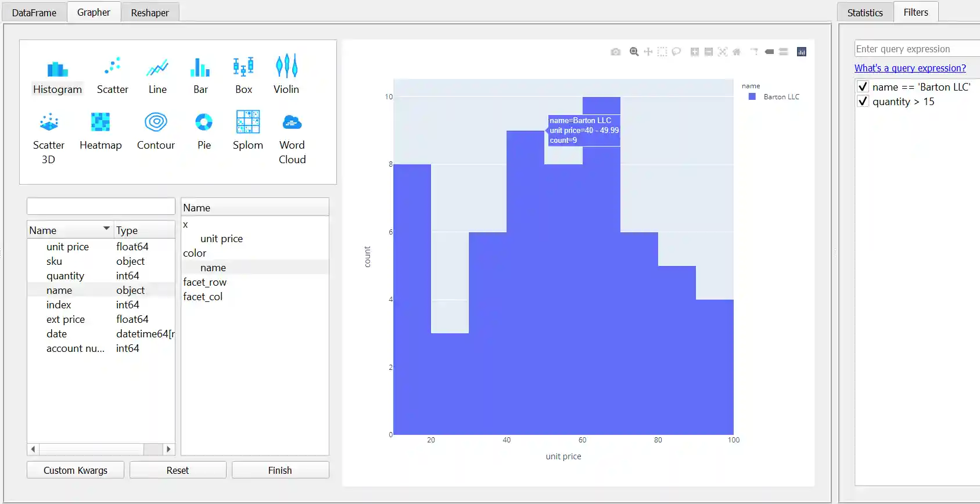
Task: Click column list scroll left arrow
Action: [33, 449]
